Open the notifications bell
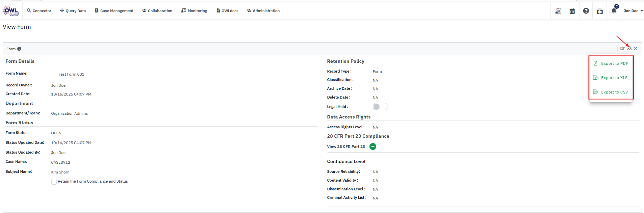The width and height of the screenshot is (644, 213). [x=614, y=11]
